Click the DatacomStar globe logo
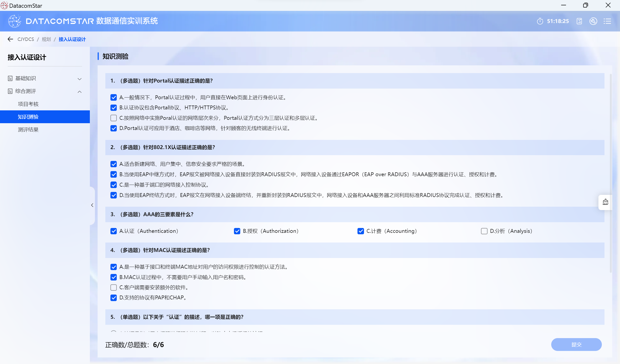Screen dimensions: 620x364 [x=15, y=21]
